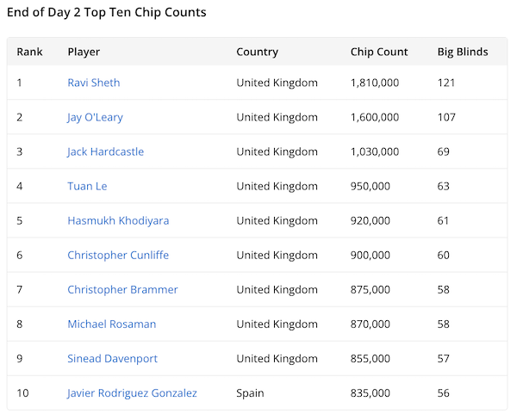The width and height of the screenshot is (517, 420).
Task: Open Jack Hardcastle's profile link
Action: tap(105, 151)
